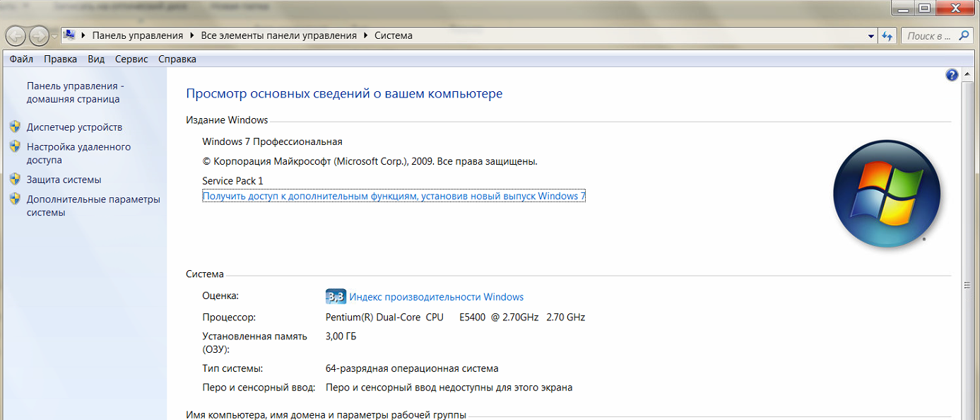This screenshot has width=980, height=420.
Task: Click shield icon beside 'Защита системы'
Action: click(x=15, y=179)
